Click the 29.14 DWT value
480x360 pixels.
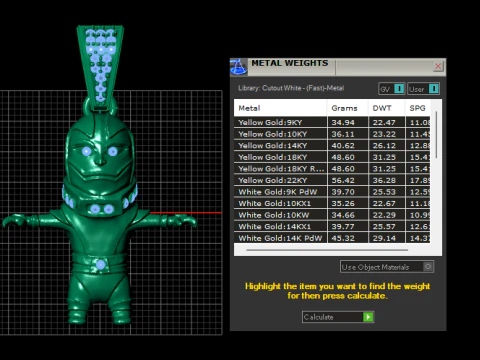[384, 238]
